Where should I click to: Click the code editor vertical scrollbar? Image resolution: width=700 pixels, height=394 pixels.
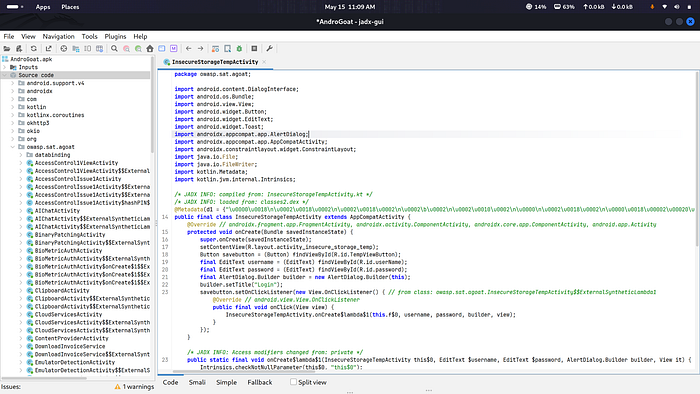pyautogui.click(x=696, y=158)
